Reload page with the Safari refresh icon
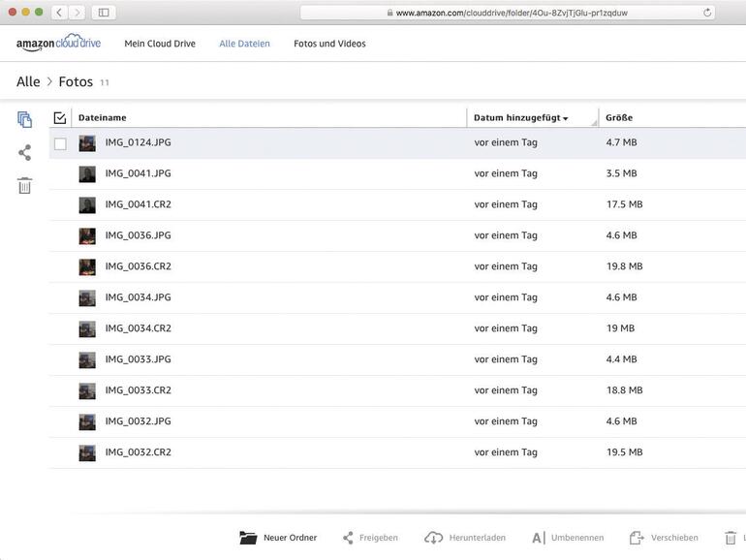The image size is (746, 560). [x=707, y=13]
